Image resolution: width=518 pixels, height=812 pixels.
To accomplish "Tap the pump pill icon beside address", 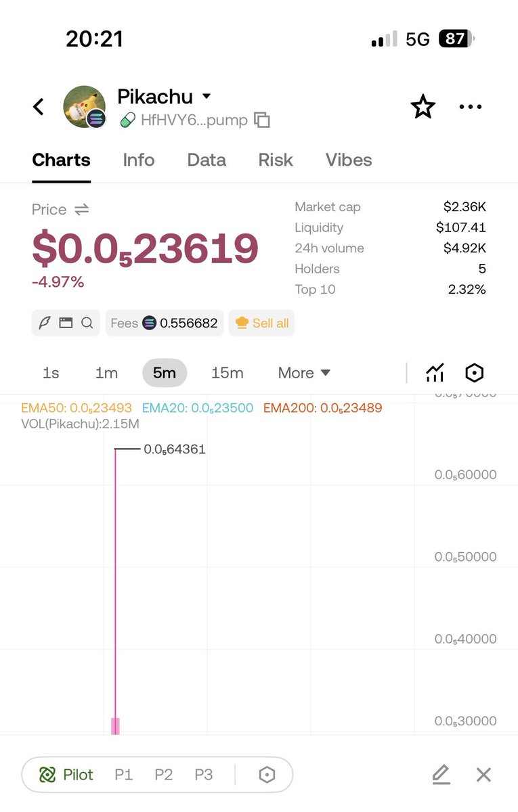I will [127, 120].
